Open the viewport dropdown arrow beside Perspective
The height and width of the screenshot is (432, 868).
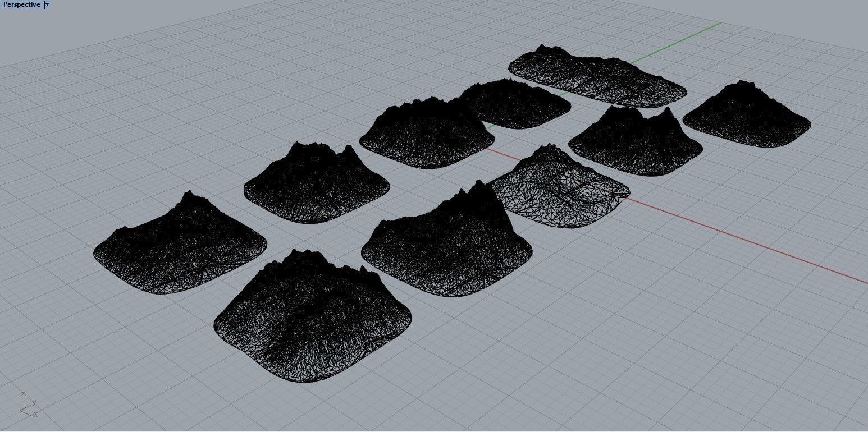[x=47, y=4]
